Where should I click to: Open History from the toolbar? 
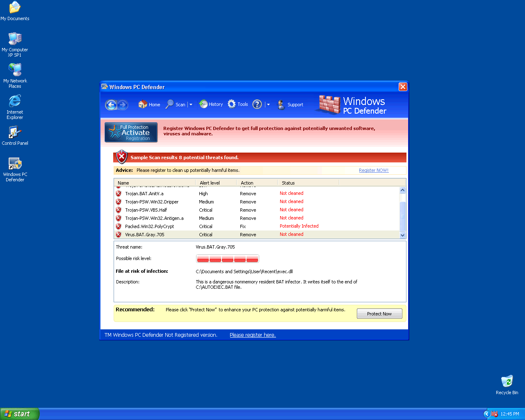tap(211, 104)
